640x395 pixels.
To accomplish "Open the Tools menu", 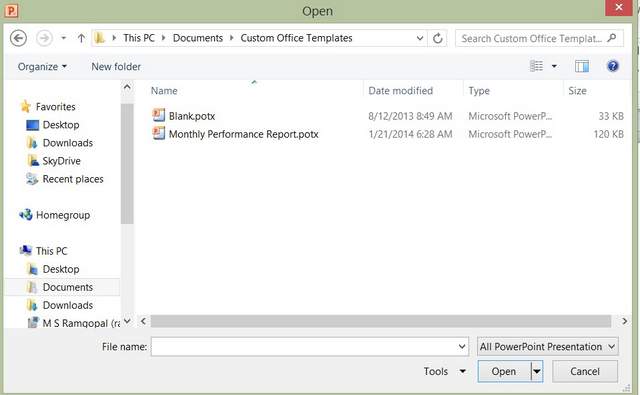I will tap(444, 371).
